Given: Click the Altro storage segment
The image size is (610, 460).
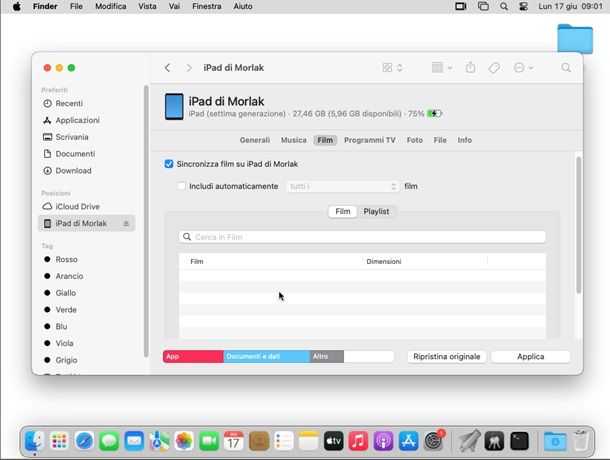Looking at the screenshot, I should (327, 356).
